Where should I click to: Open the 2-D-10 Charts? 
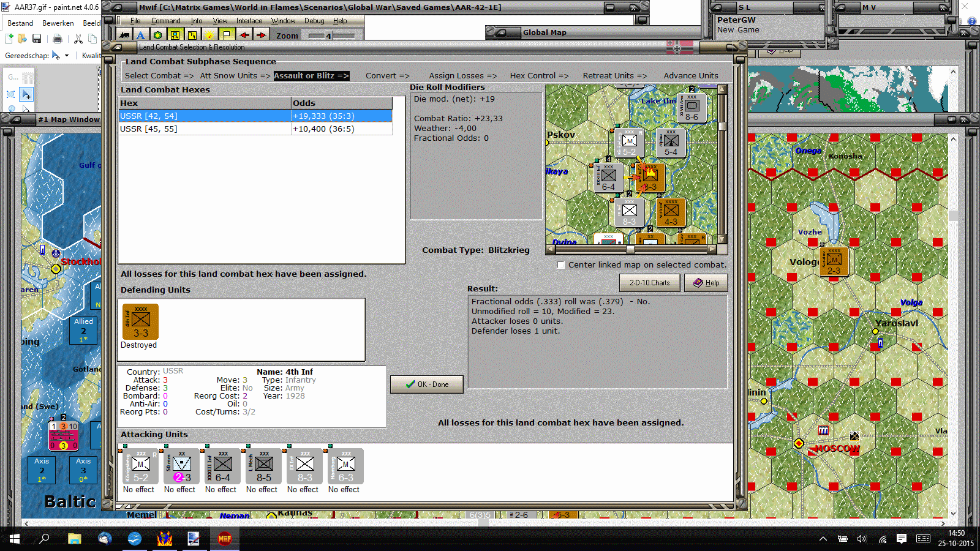tap(650, 283)
